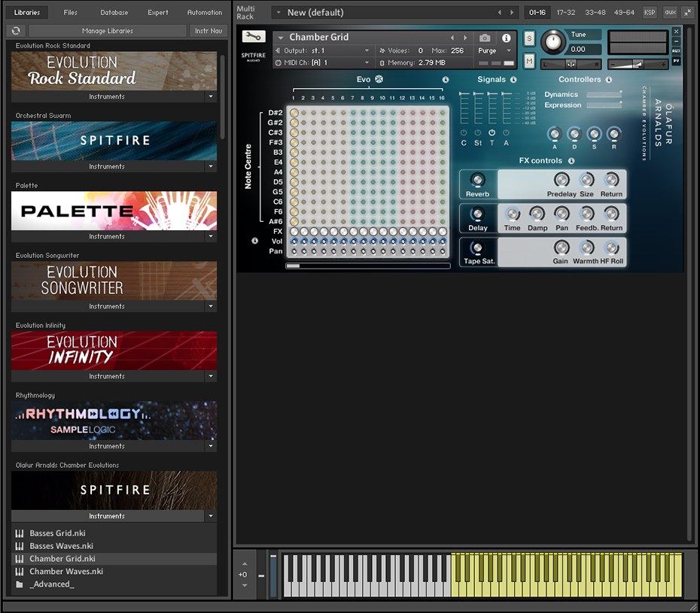This screenshot has width=700, height=613.
Task: Click the Attack envelope knob
Action: coord(555,134)
